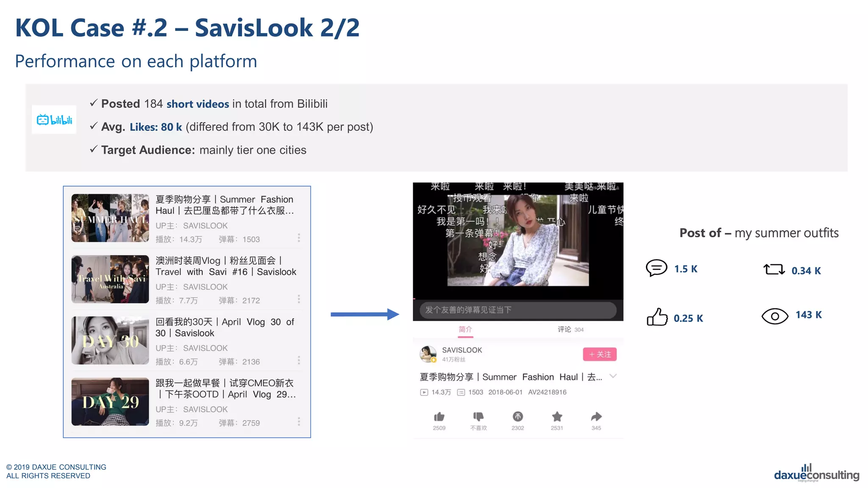
Task: Click the 'AV24218916' video ID
Action: click(x=547, y=392)
